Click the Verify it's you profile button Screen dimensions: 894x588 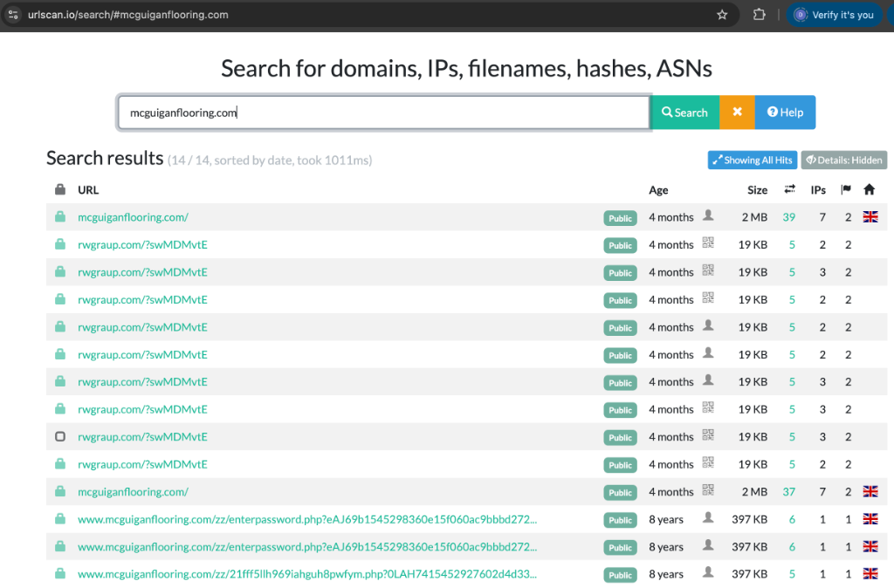coord(835,15)
